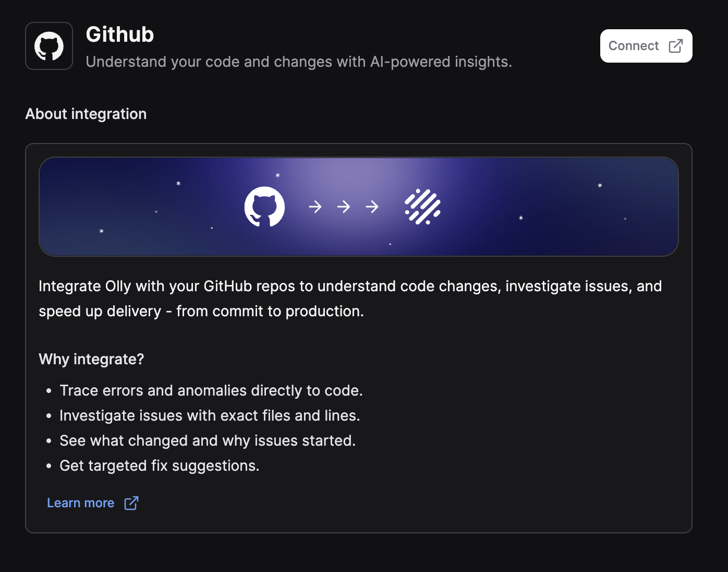Select the About integration heading

[86, 114]
